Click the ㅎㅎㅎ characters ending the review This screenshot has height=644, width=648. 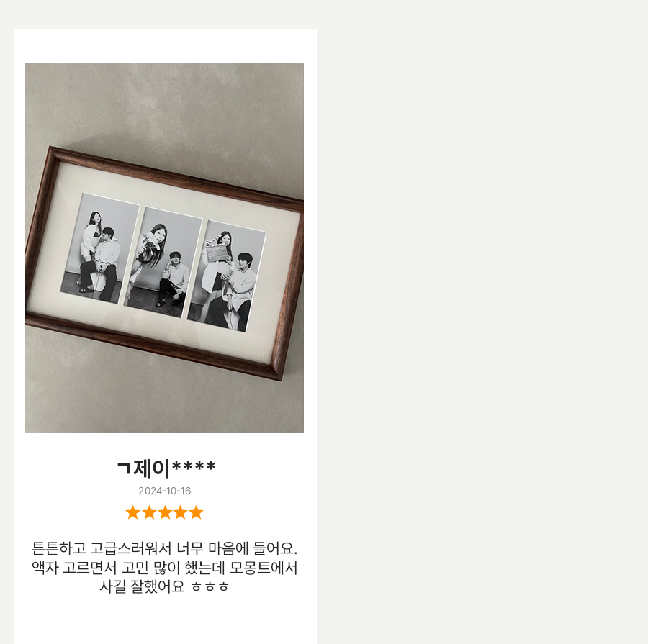[210, 587]
